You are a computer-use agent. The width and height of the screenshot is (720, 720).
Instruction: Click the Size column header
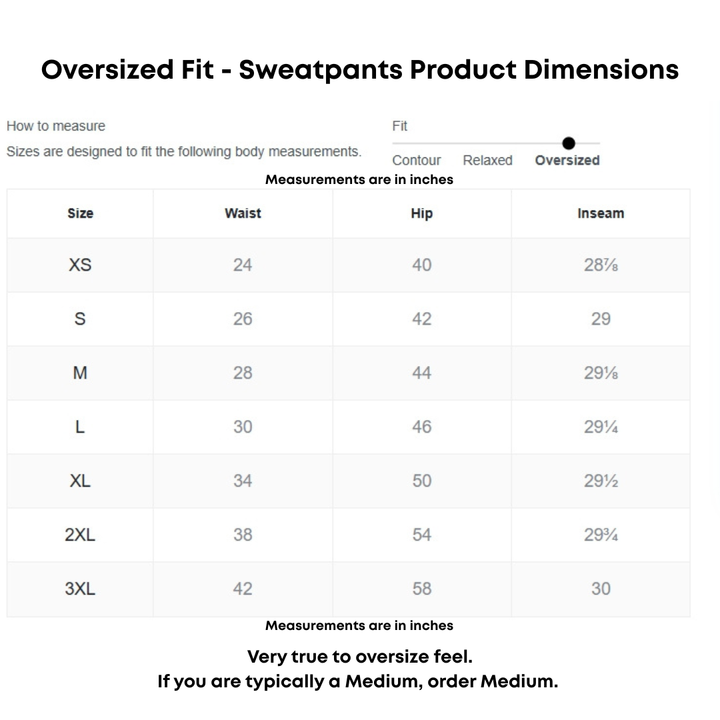coord(80,213)
